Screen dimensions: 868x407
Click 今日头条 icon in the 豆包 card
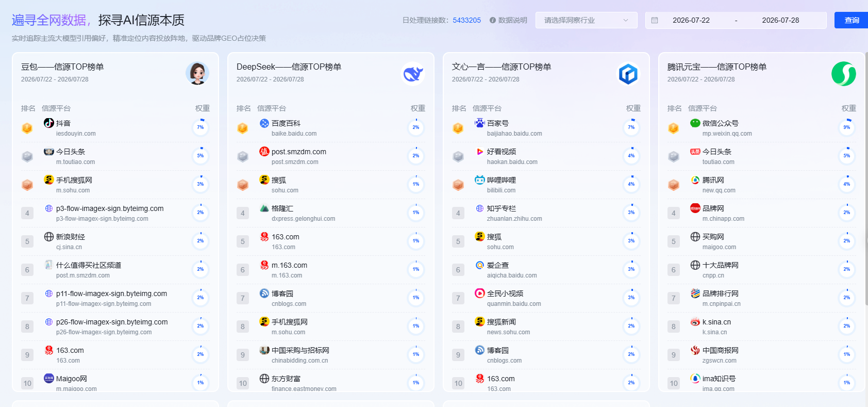(49, 151)
